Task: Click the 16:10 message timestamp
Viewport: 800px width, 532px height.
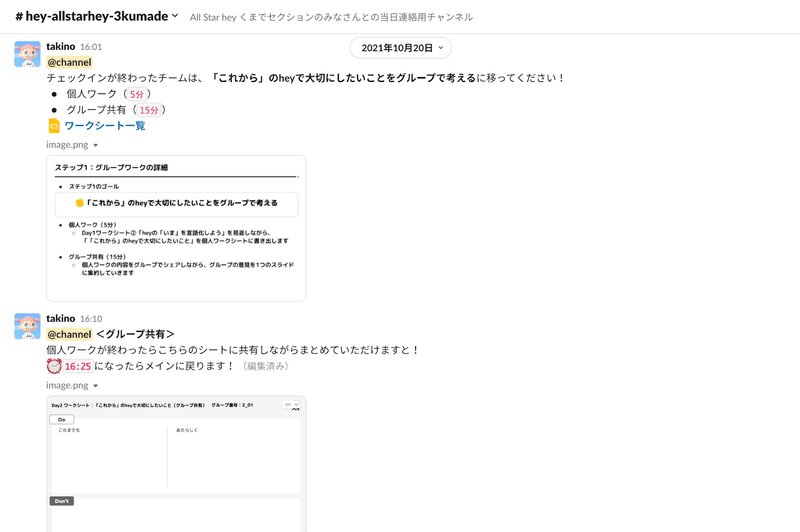Action: coord(91,319)
